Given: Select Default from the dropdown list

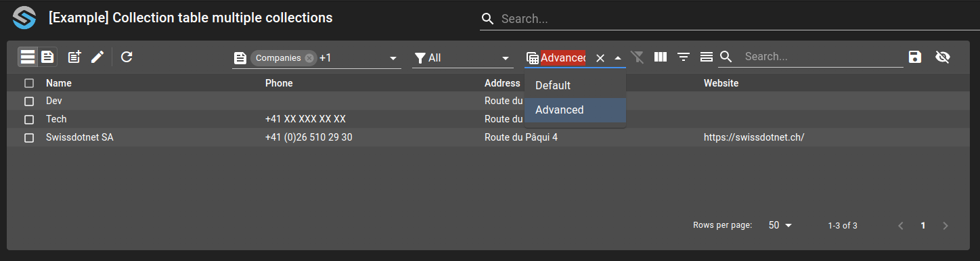Looking at the screenshot, I should (575, 86).
